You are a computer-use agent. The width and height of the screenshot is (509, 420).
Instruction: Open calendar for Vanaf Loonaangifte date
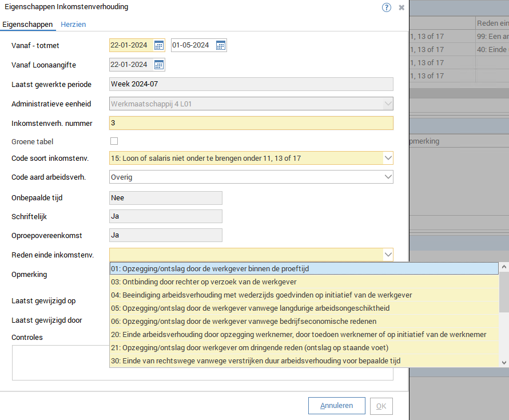[x=158, y=65]
